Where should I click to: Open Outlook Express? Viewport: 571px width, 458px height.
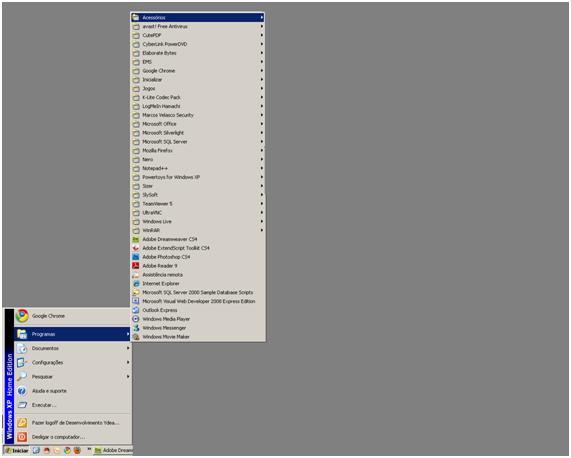click(198, 310)
